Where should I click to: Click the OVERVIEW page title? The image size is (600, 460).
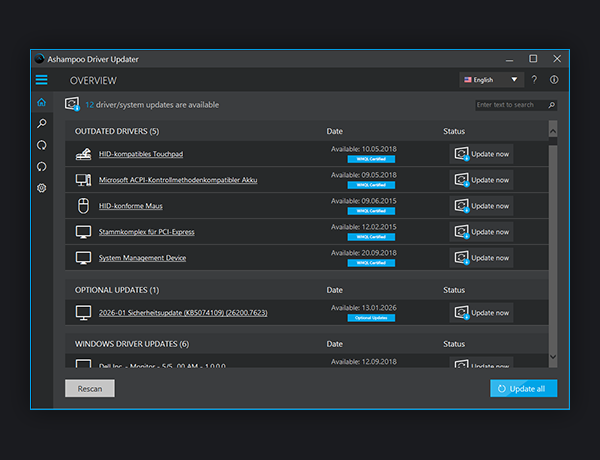coord(93,80)
